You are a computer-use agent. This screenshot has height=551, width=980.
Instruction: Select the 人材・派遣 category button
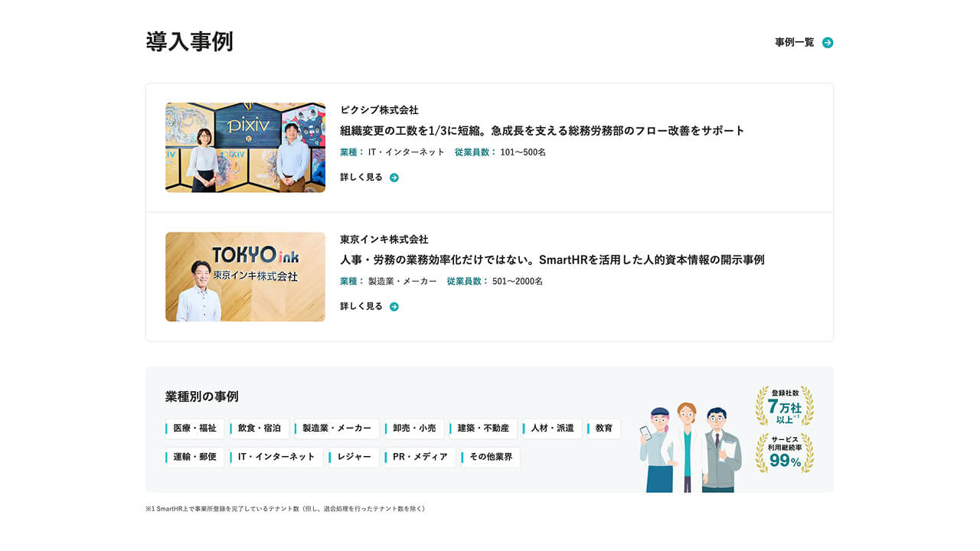pos(554,429)
